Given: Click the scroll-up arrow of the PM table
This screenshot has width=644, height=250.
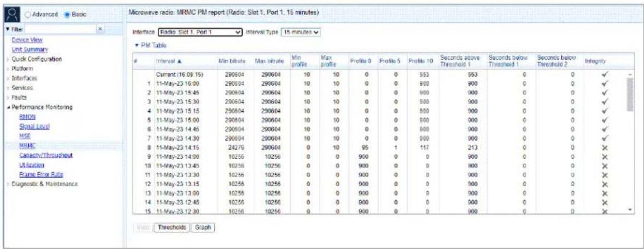Looking at the screenshot, I should (x=631, y=73).
